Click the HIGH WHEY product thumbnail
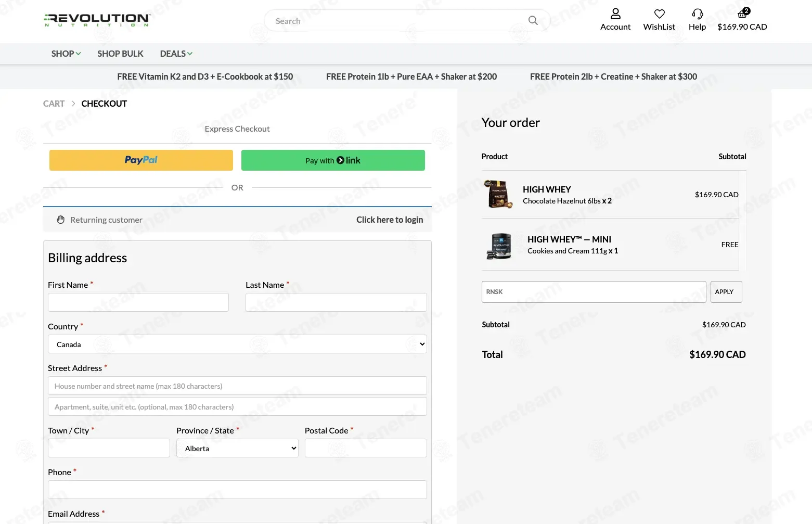812x524 pixels. click(498, 194)
